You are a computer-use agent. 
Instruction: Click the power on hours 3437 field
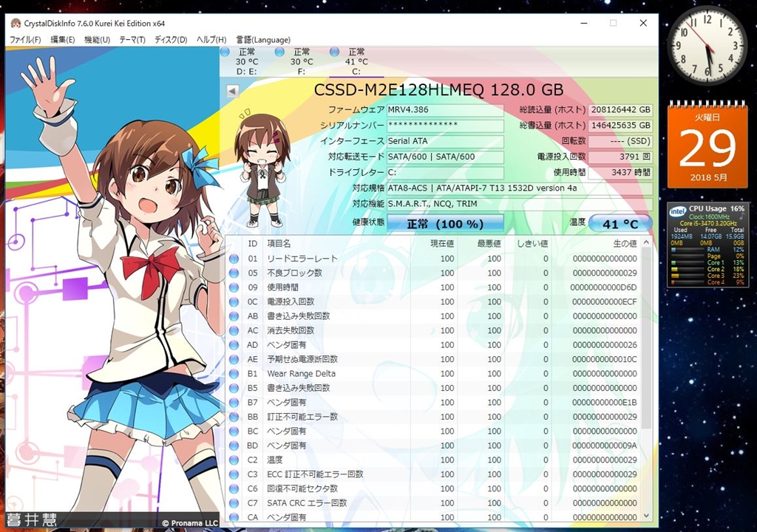pyautogui.click(x=620, y=172)
